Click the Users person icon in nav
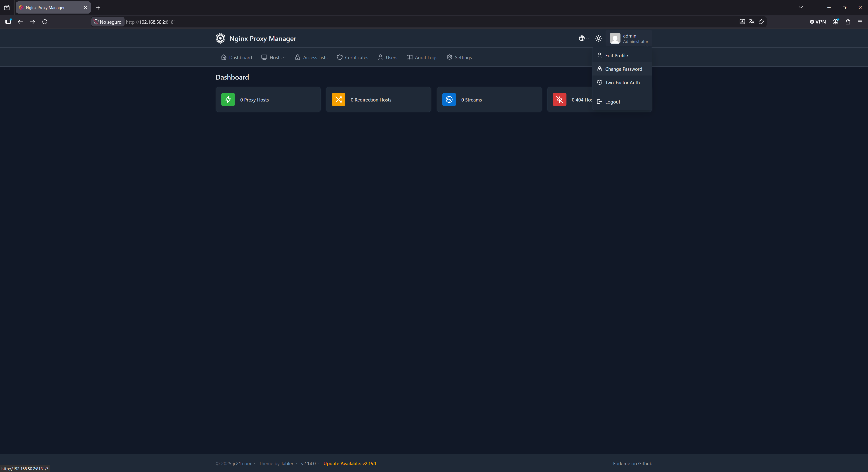The height and width of the screenshot is (472, 868). 380,57
